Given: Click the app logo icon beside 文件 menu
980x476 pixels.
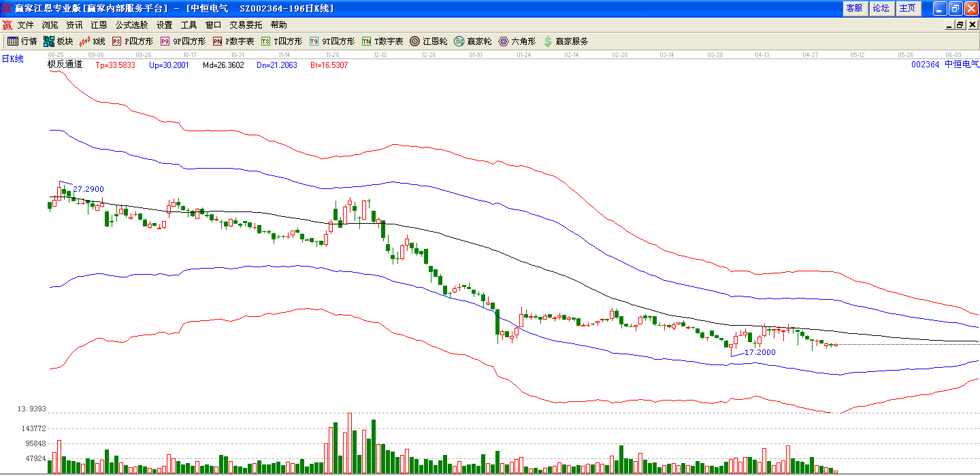Looking at the screenshot, I should (x=7, y=25).
